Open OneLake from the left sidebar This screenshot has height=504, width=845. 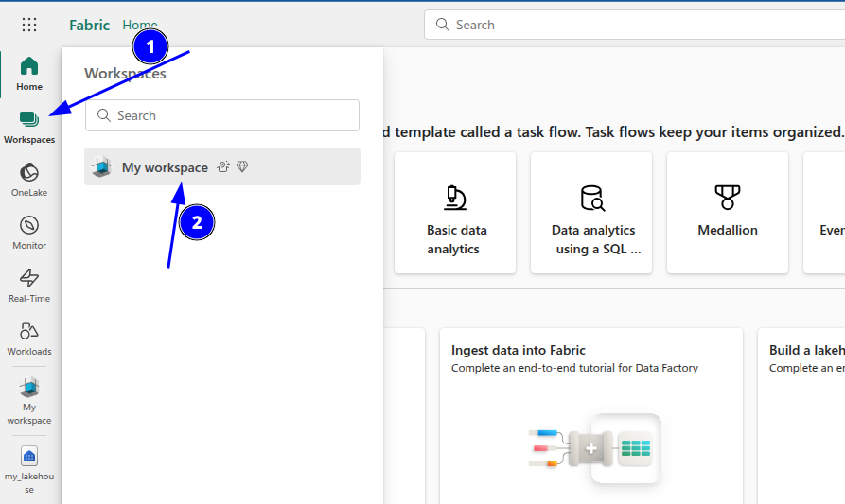pos(29,180)
